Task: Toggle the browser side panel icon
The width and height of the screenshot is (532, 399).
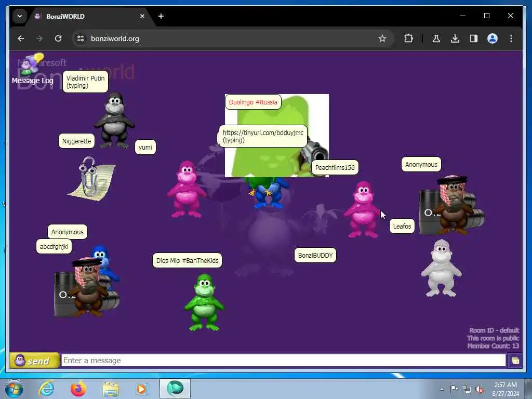Action: coord(474,38)
